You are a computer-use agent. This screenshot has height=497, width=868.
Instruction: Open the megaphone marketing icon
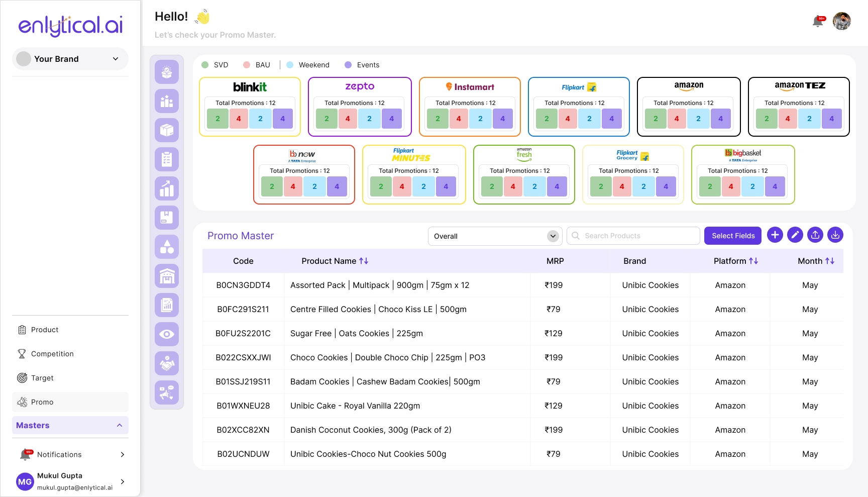click(167, 392)
